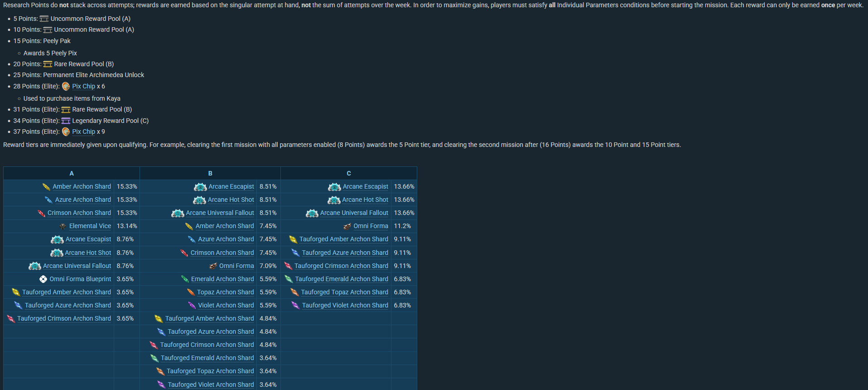Open Tauforged Amber Archon Shard link in column B
Viewport: 868px width, 390px height.
tap(210, 318)
